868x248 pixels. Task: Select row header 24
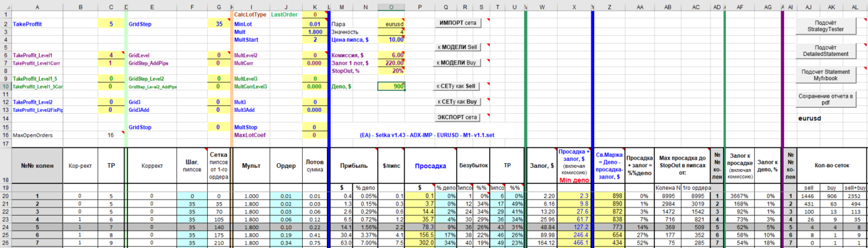tap(5, 227)
